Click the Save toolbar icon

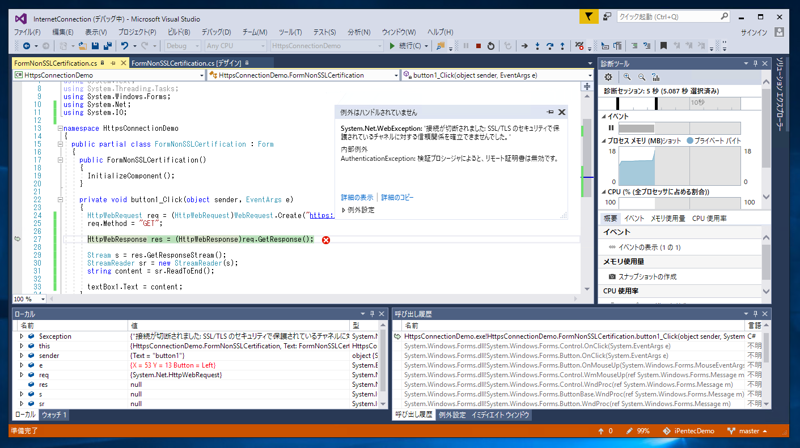point(95,46)
